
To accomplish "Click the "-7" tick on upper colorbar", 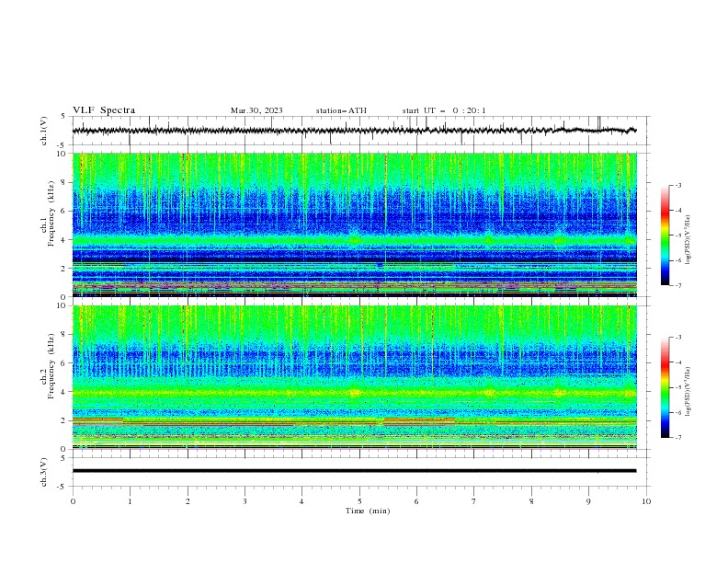I will pos(677,285).
